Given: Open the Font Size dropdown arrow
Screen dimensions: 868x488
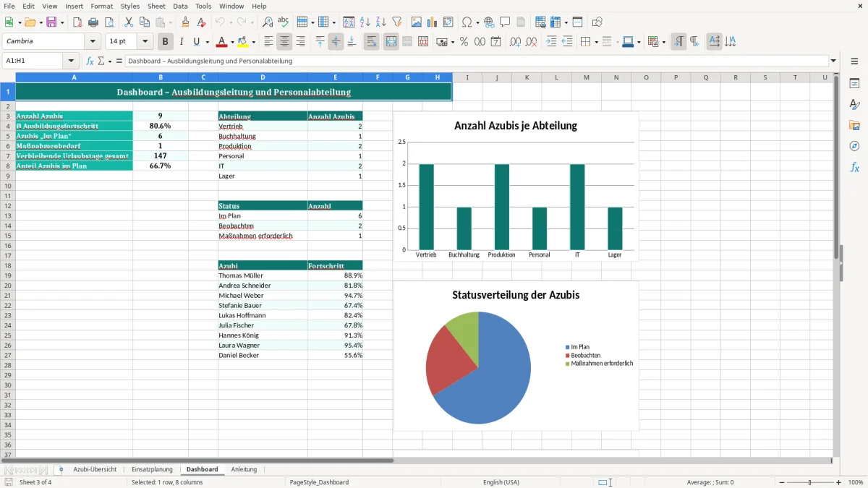Looking at the screenshot, I should point(145,42).
